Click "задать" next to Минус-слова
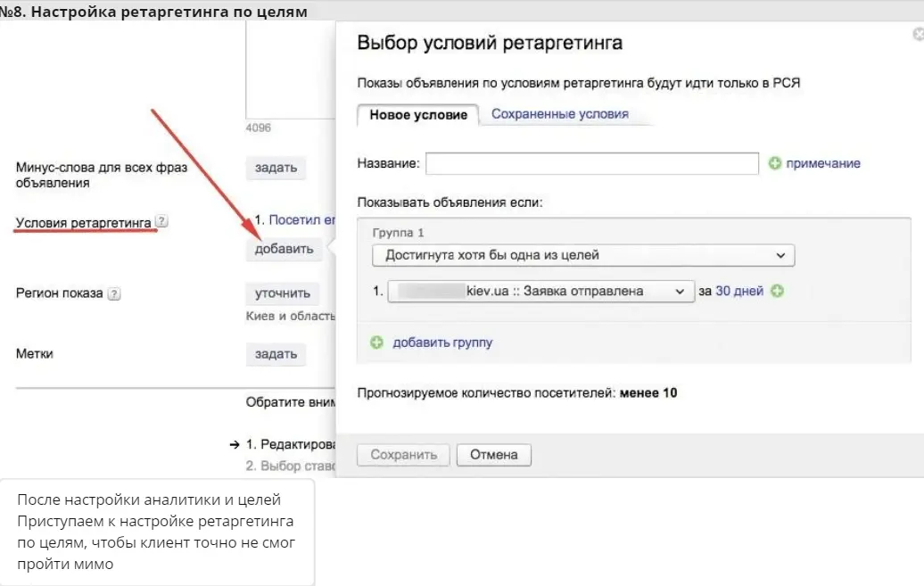The width and height of the screenshot is (924, 586). click(276, 168)
